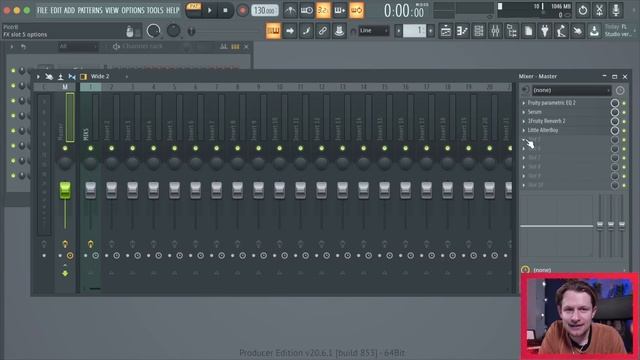
Task: Mute mixer insert track 2
Action: pos(111,148)
